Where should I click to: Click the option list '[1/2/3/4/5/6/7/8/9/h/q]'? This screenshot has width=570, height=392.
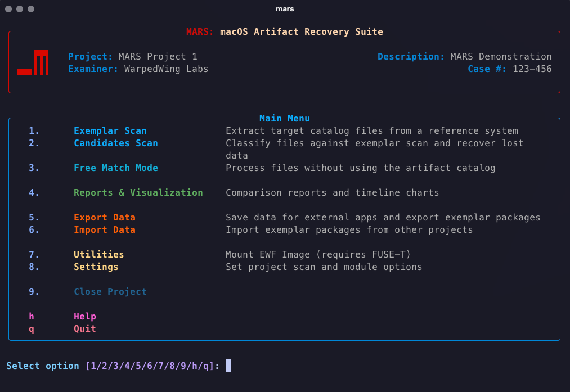coord(150,366)
